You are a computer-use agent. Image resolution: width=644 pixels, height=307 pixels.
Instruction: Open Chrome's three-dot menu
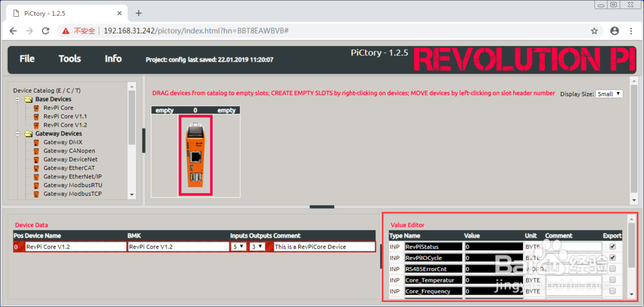pyautogui.click(x=631, y=31)
